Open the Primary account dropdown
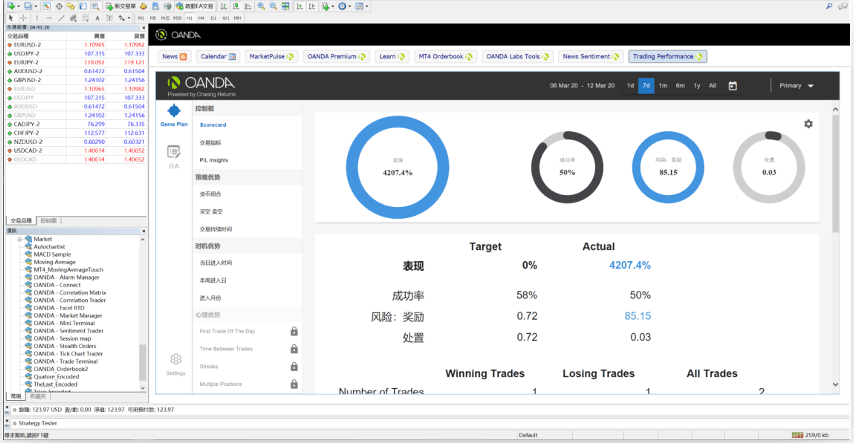Viewport: 854px width, 443px height. (796, 86)
